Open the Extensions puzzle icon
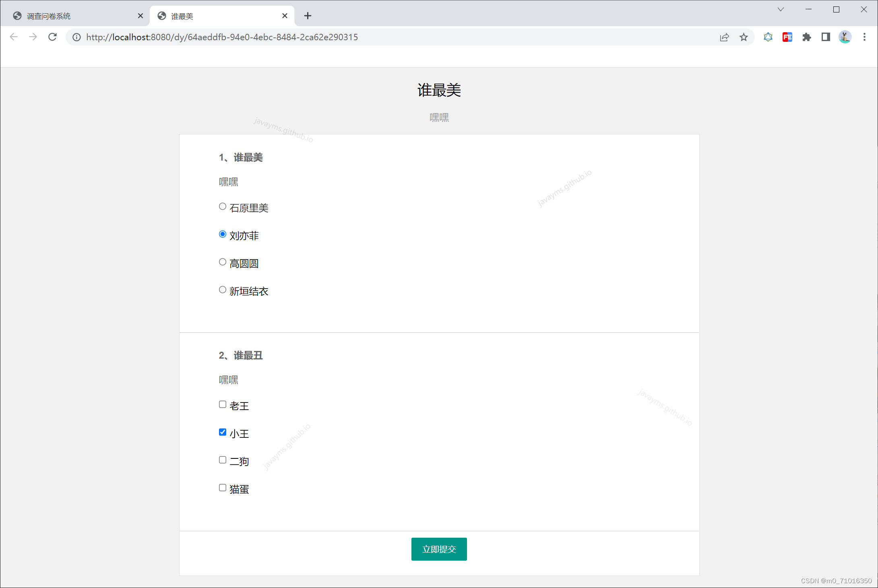This screenshot has width=878, height=588. (806, 37)
